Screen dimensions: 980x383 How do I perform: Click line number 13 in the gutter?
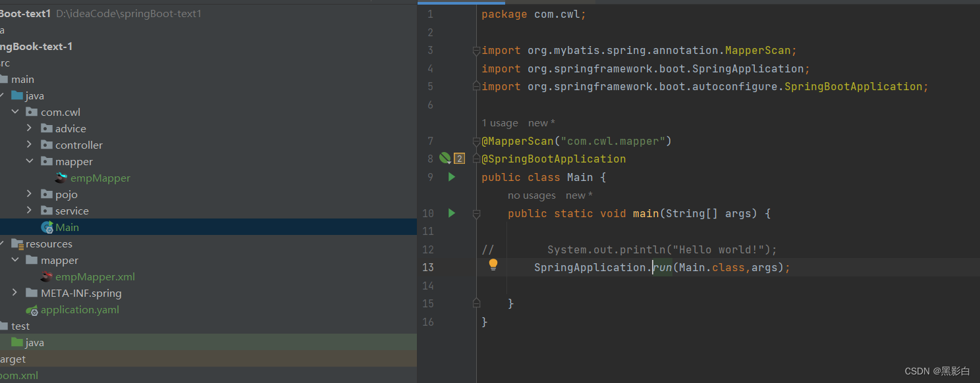(428, 267)
